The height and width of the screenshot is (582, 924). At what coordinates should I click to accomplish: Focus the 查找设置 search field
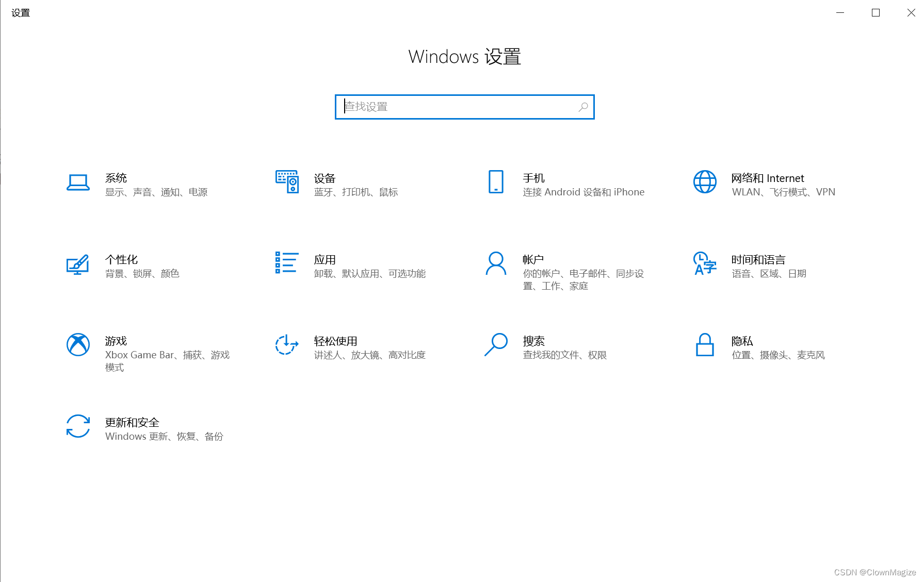click(464, 107)
